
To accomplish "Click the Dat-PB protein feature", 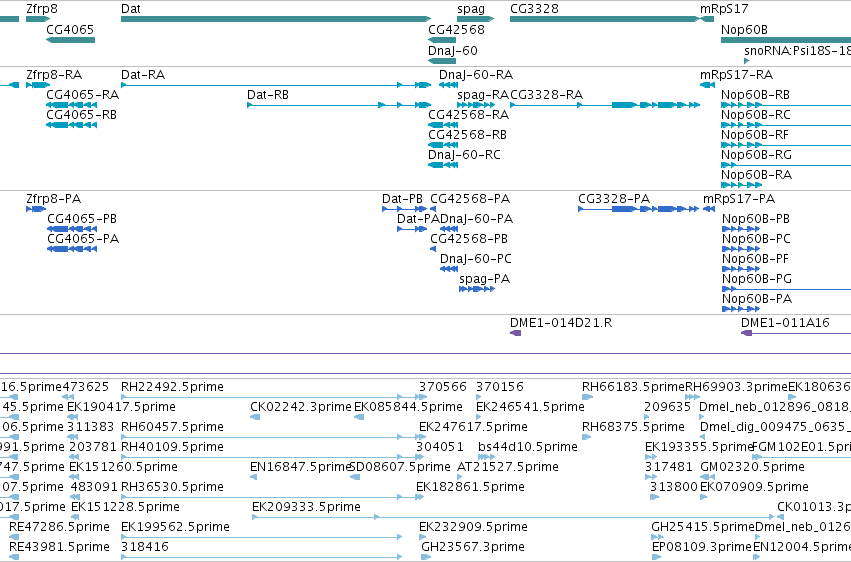I will 404,209.
